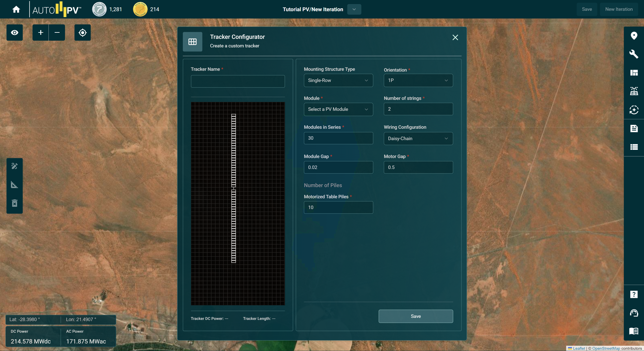This screenshot has height=351, width=644.
Task: Open Mounting Structure Type dropdown
Action: click(338, 80)
